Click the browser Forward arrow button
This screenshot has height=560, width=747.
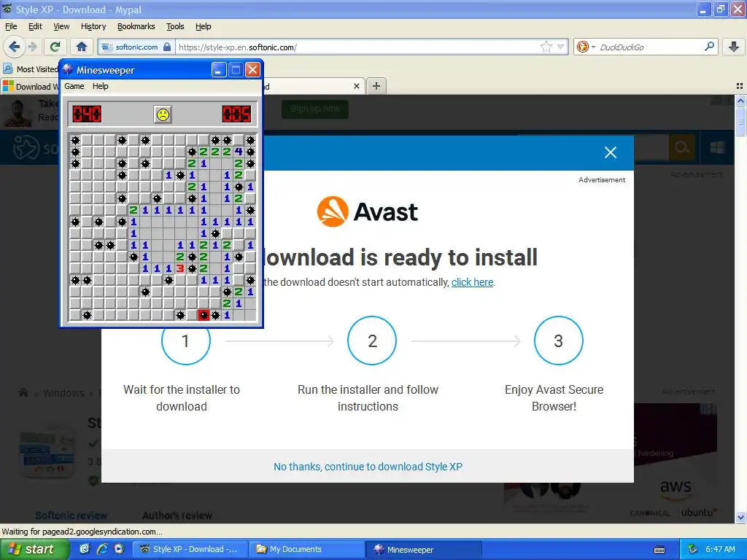click(x=32, y=47)
